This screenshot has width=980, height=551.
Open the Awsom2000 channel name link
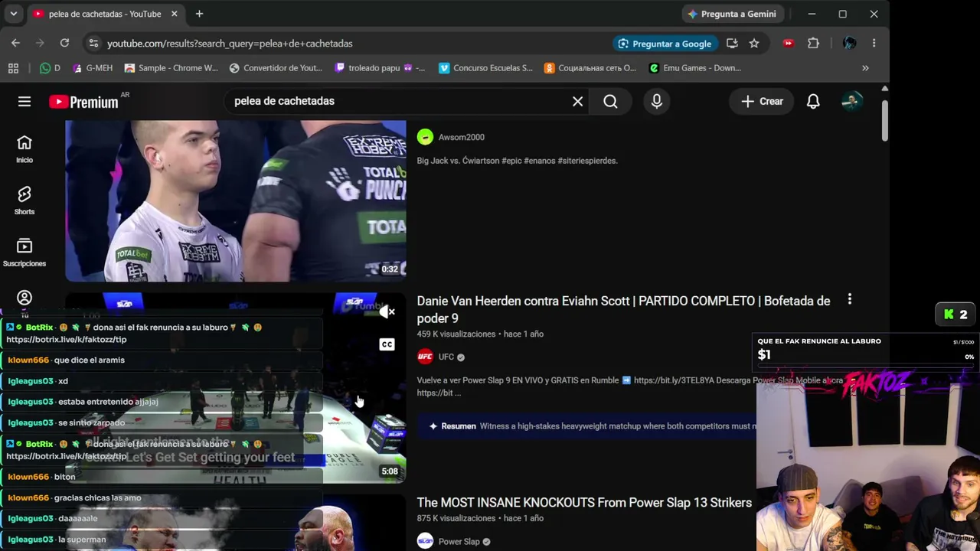coord(461,137)
